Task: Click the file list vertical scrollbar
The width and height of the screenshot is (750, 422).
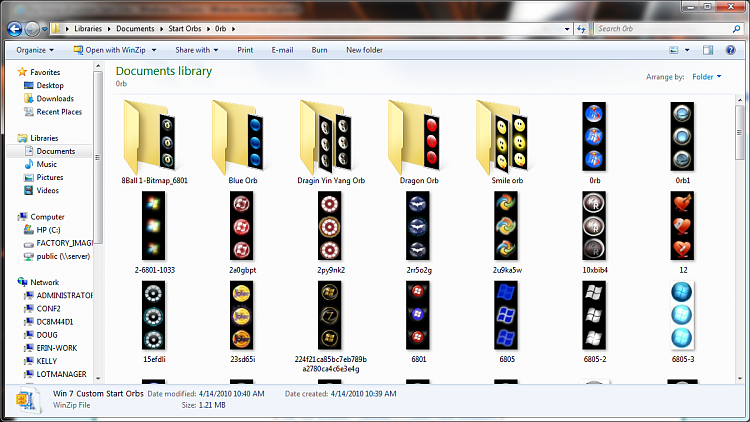Action: [x=740, y=133]
